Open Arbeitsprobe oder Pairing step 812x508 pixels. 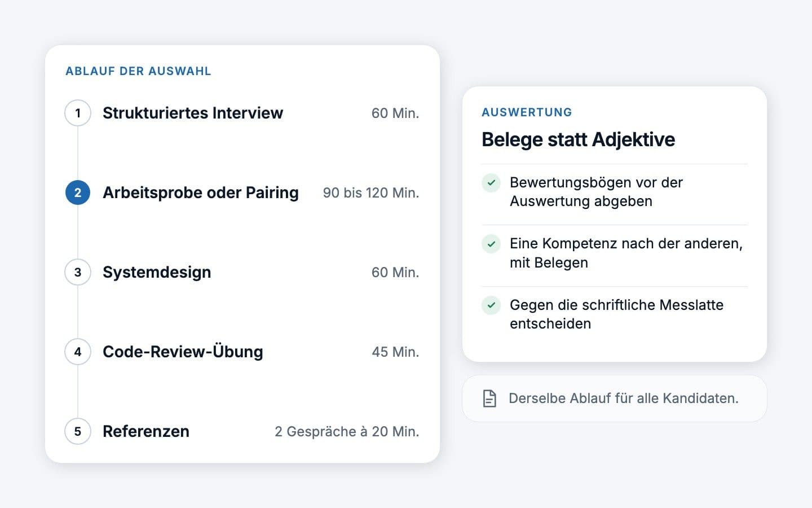pyautogui.click(x=201, y=192)
